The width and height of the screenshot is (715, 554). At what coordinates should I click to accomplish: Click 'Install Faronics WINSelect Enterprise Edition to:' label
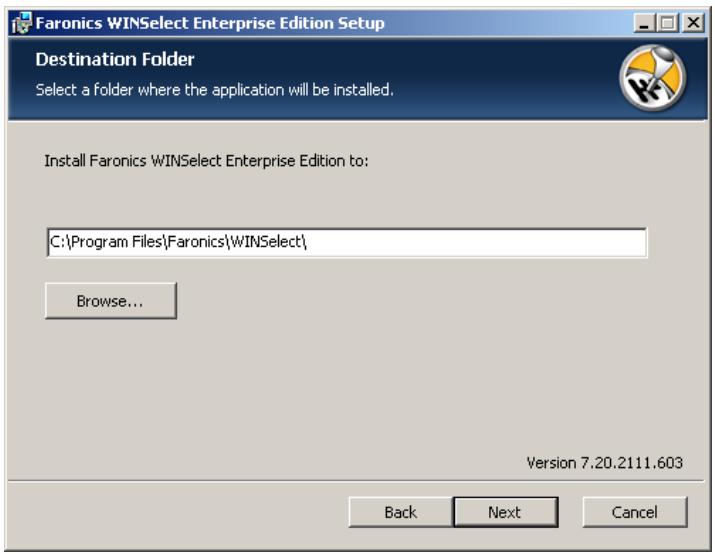pos(206,161)
